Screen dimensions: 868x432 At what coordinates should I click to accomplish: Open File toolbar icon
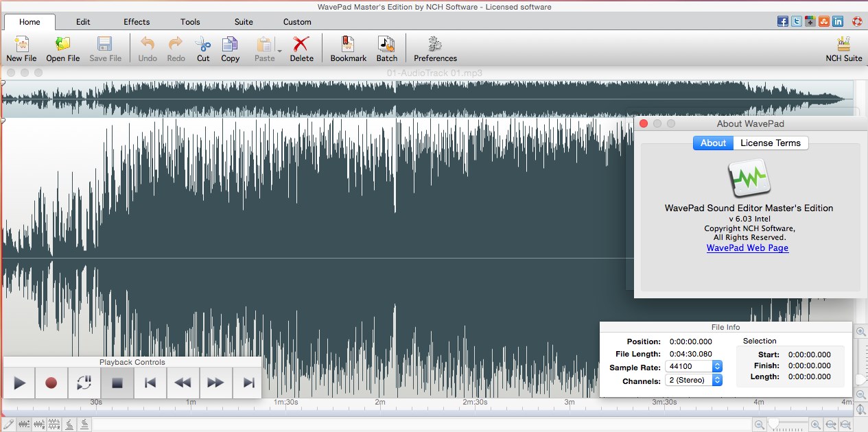(x=63, y=50)
